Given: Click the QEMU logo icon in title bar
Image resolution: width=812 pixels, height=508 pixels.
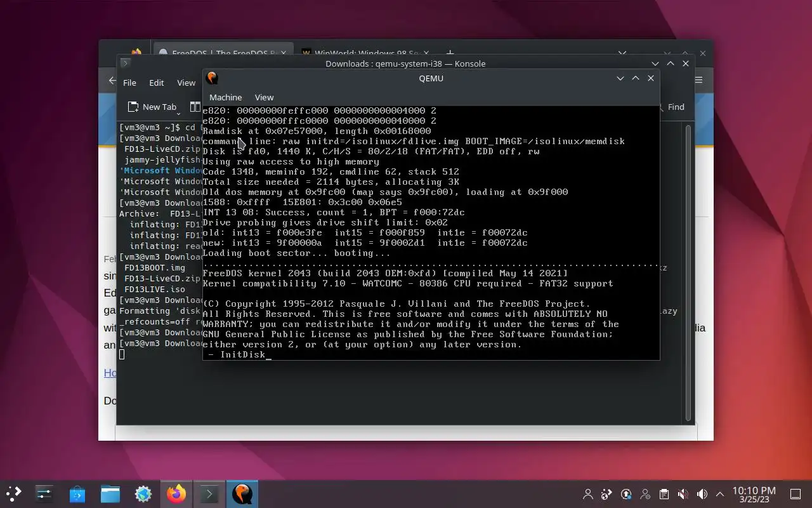Looking at the screenshot, I should [x=213, y=78].
